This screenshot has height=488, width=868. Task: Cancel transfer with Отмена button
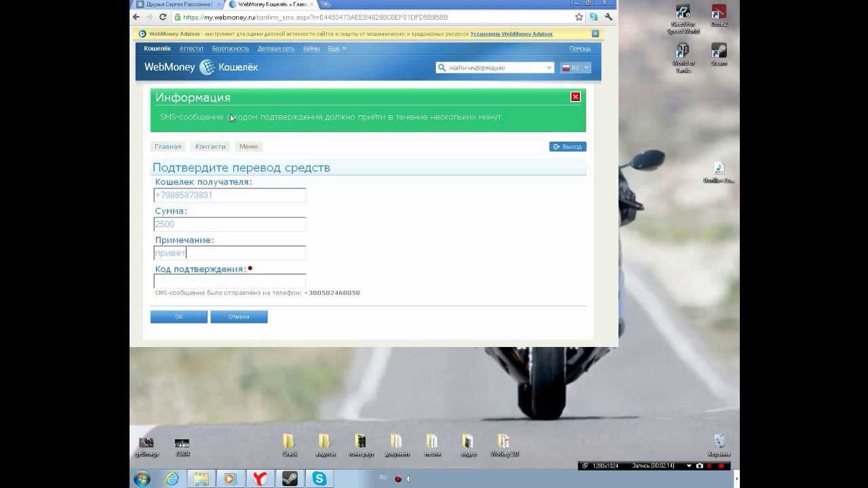click(x=239, y=317)
